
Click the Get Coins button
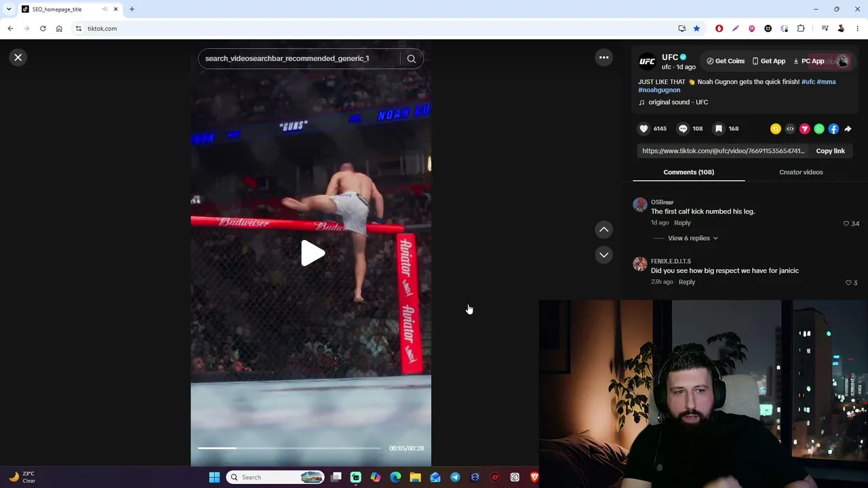(726, 61)
